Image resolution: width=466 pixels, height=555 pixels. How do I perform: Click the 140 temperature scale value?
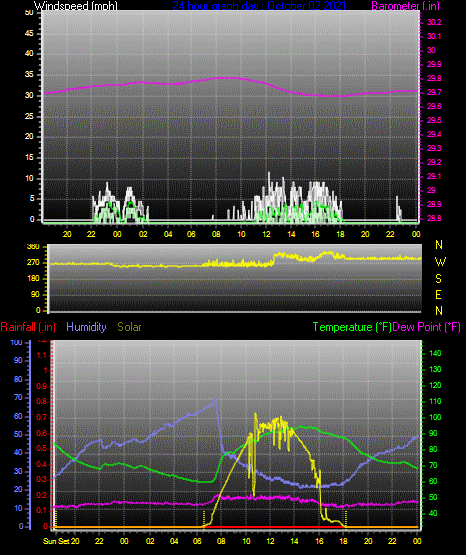(435, 353)
